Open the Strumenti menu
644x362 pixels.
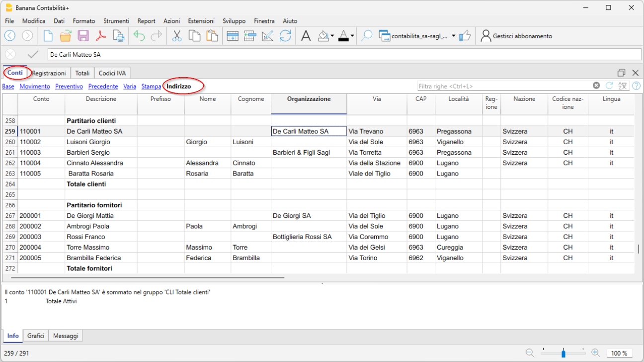click(116, 21)
